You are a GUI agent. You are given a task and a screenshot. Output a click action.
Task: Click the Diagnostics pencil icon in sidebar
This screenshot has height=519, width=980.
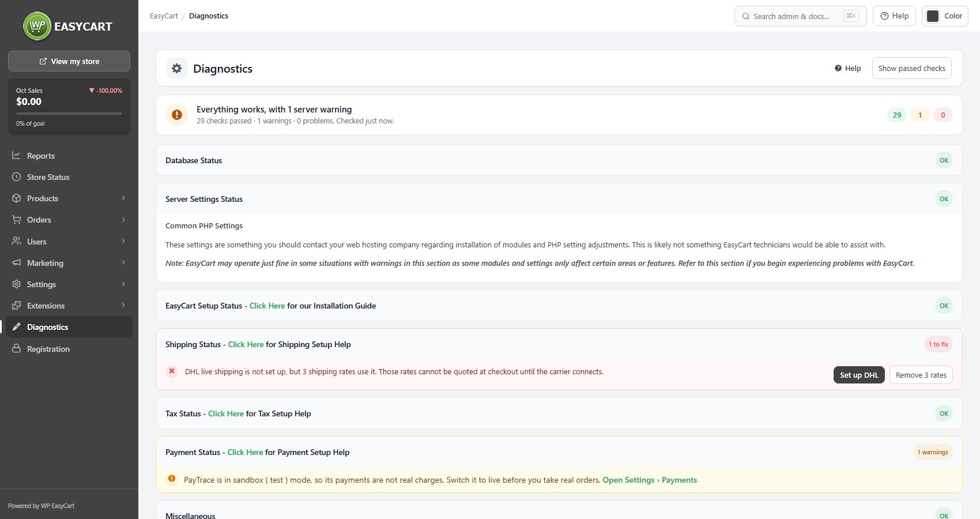[16, 327]
